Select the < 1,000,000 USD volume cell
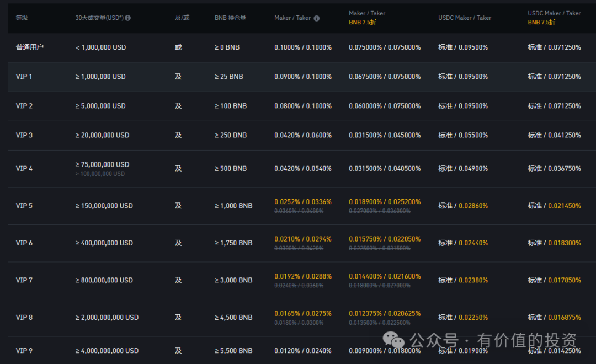 pos(101,47)
